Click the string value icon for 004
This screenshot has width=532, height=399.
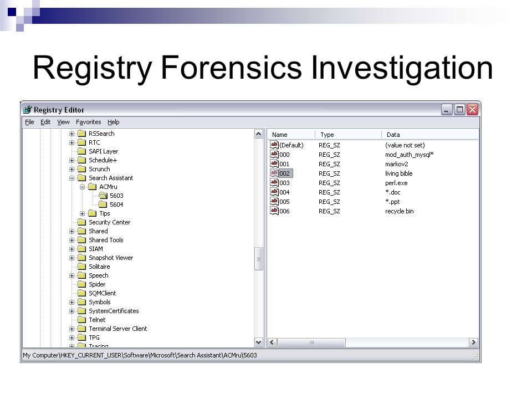point(274,192)
